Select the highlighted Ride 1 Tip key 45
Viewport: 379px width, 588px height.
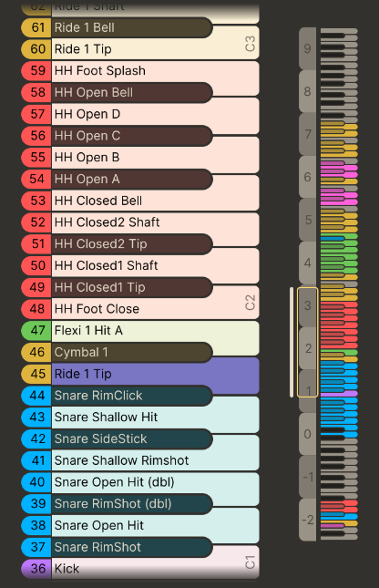pyautogui.click(x=155, y=374)
